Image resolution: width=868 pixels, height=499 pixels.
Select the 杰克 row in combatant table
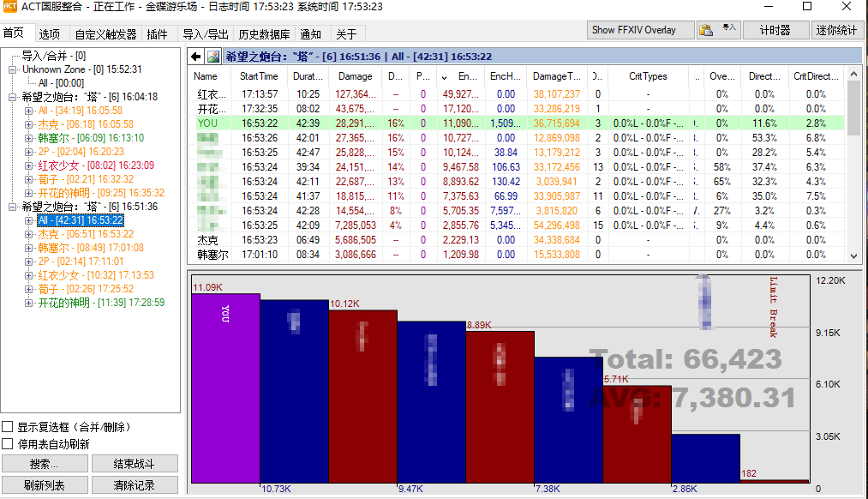click(518, 240)
